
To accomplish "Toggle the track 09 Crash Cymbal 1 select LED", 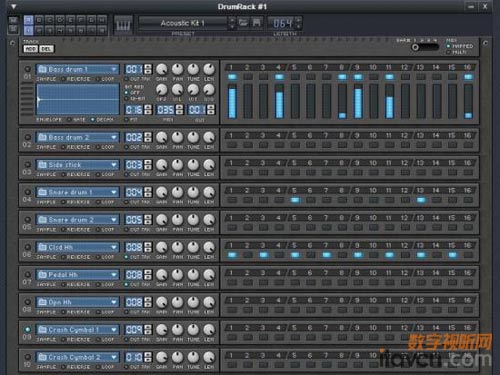I will [28, 329].
